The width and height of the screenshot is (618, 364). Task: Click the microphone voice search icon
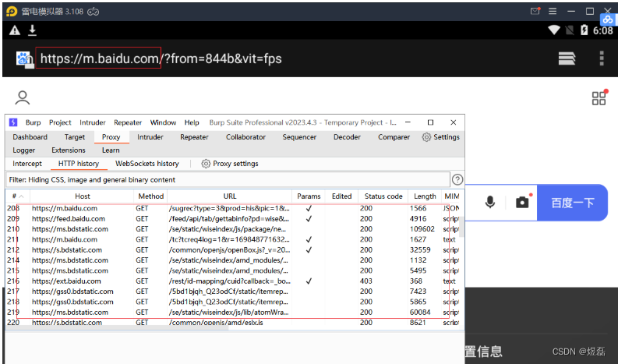tap(490, 203)
